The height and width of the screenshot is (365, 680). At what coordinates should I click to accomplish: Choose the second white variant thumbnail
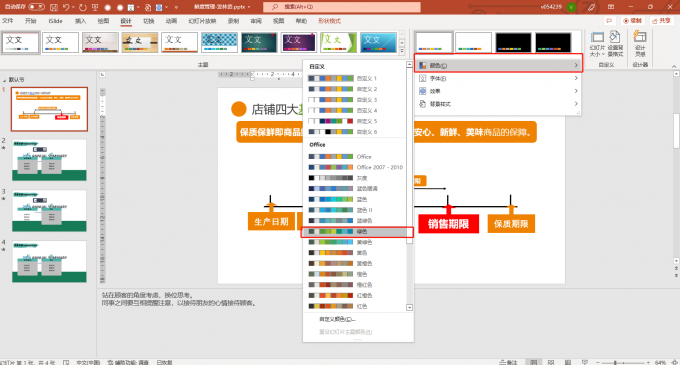pos(474,42)
